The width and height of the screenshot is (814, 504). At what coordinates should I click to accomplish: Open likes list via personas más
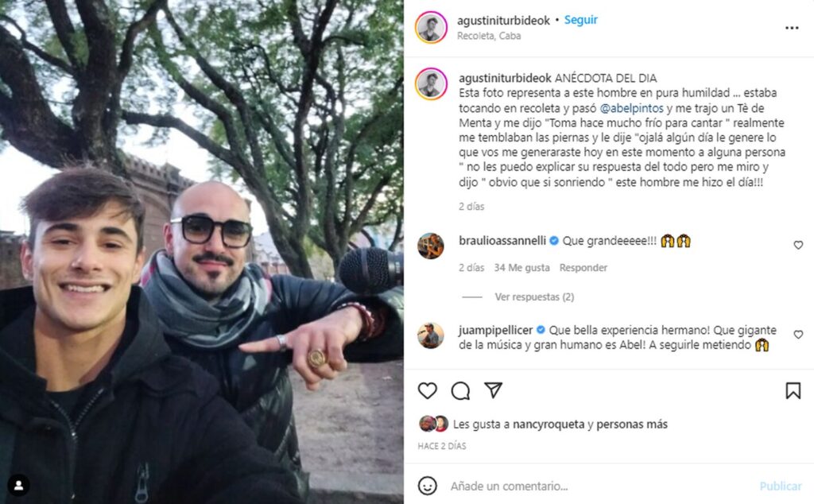tap(632, 424)
